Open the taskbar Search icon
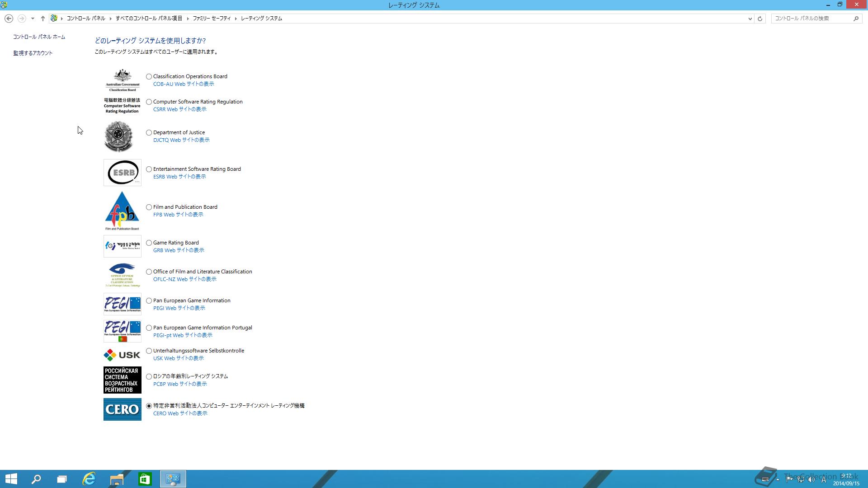 point(36,479)
